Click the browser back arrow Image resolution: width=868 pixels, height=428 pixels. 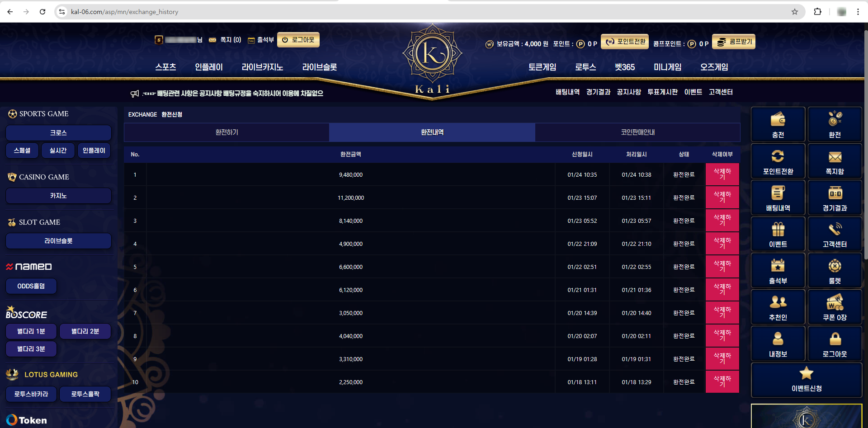click(x=10, y=12)
